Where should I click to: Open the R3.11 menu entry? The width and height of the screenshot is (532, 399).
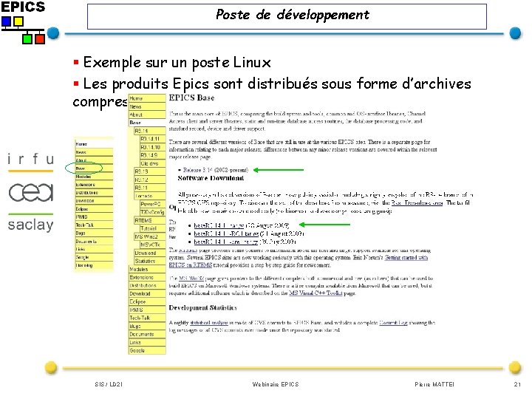pyautogui.click(x=149, y=188)
